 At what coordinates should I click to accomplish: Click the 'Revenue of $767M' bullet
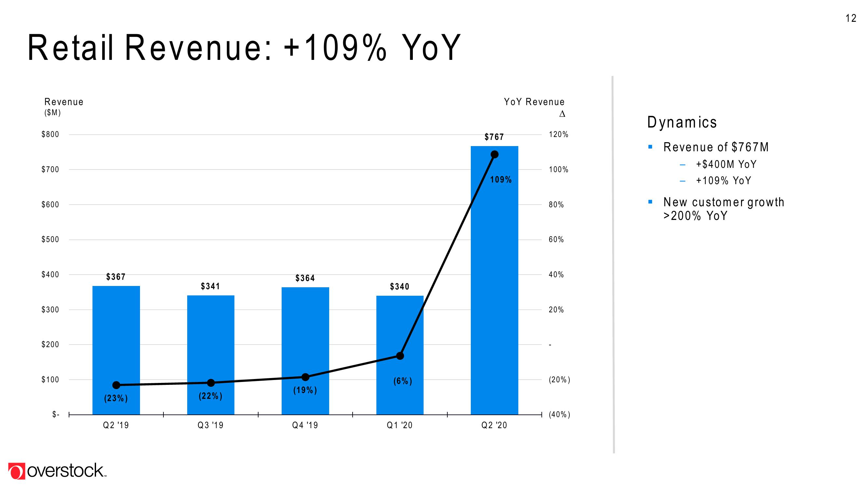click(716, 147)
